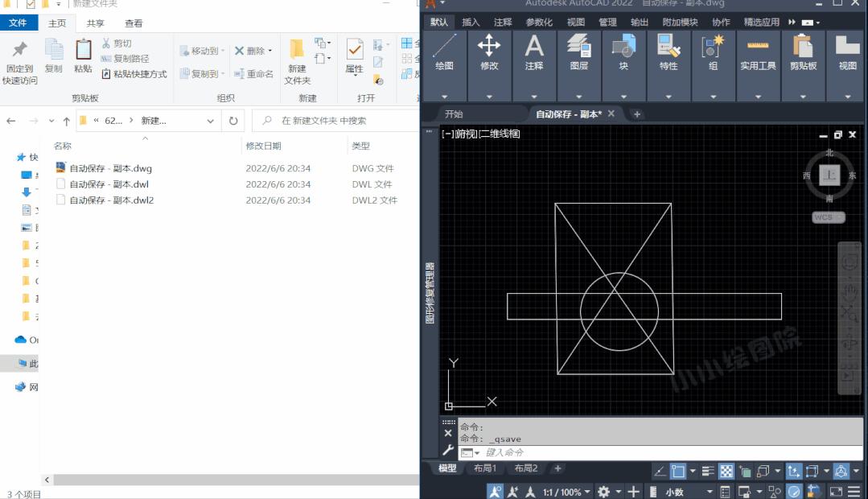Screen dimensions: 868x499
Task: Toggle the grid display in status bar
Action: pyautogui.click(x=726, y=471)
